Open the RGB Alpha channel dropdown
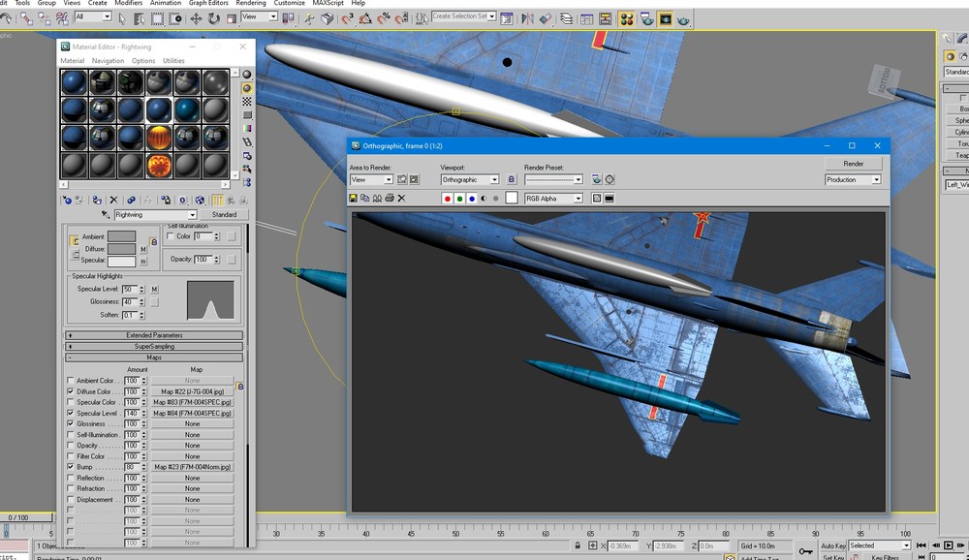Image resolution: width=969 pixels, height=560 pixels. pos(553,199)
